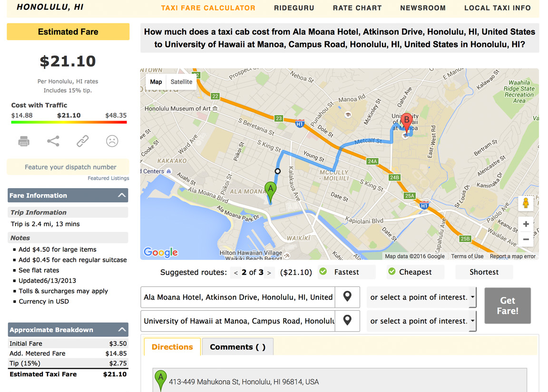The width and height of the screenshot is (548, 392).
Task: Click the printer icon under the fare
Action: [x=24, y=142]
